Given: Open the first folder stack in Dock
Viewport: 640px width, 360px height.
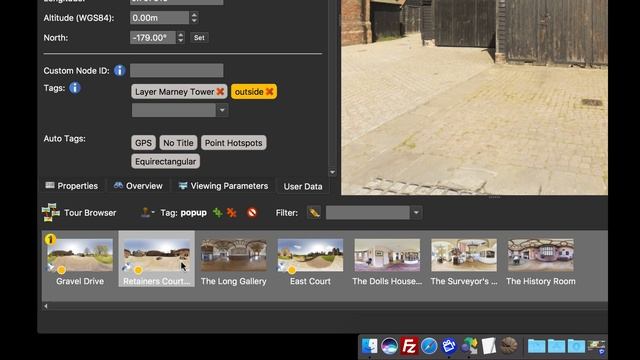Looking at the screenshot, I should pos(536,346).
